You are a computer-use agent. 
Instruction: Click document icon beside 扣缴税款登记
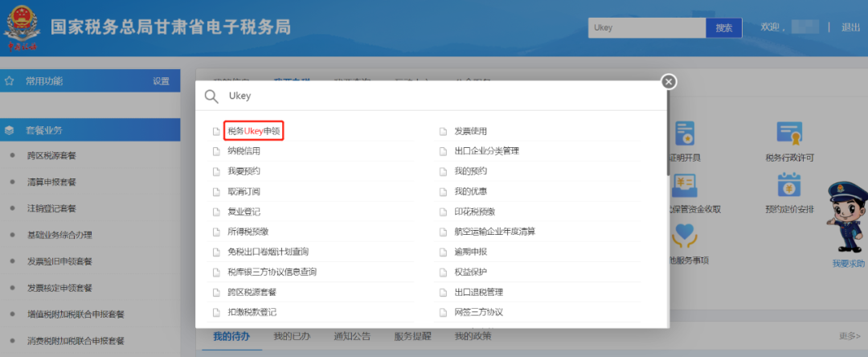pos(216,312)
